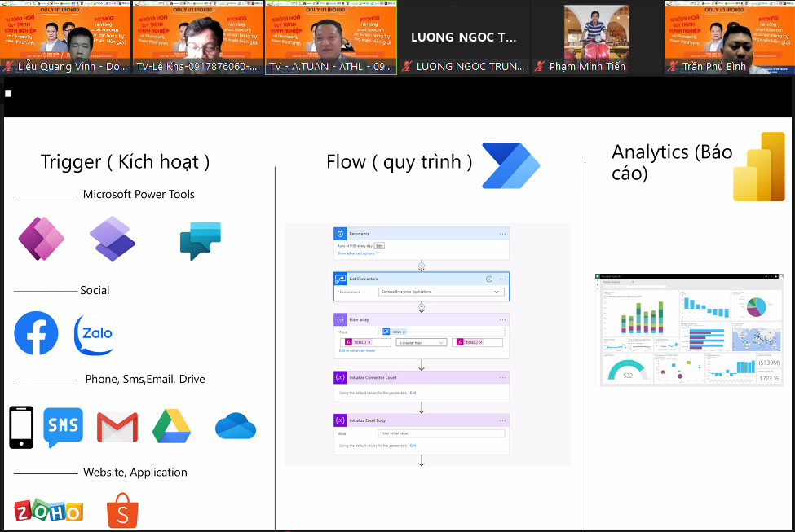The height and width of the screenshot is (532, 795).
Task: Unmute Trần Phú Bình's microphone
Action: tap(673, 68)
